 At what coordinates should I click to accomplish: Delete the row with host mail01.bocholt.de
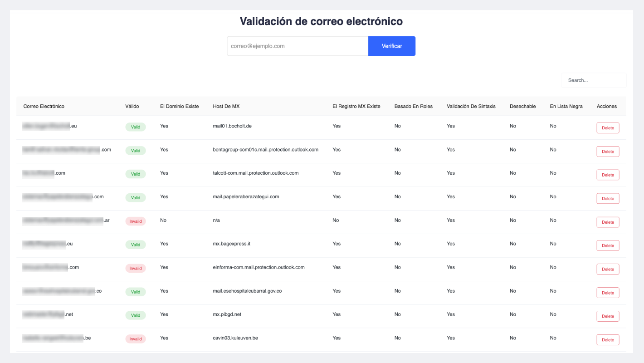[x=608, y=128]
